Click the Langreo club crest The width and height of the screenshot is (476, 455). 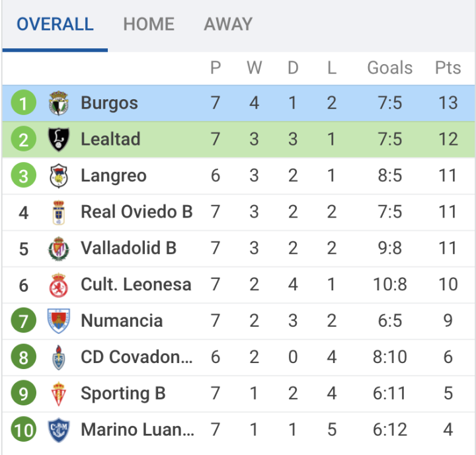tap(59, 176)
